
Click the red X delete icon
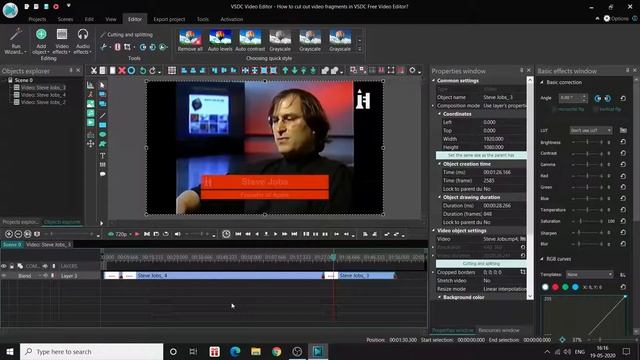click(x=122, y=71)
